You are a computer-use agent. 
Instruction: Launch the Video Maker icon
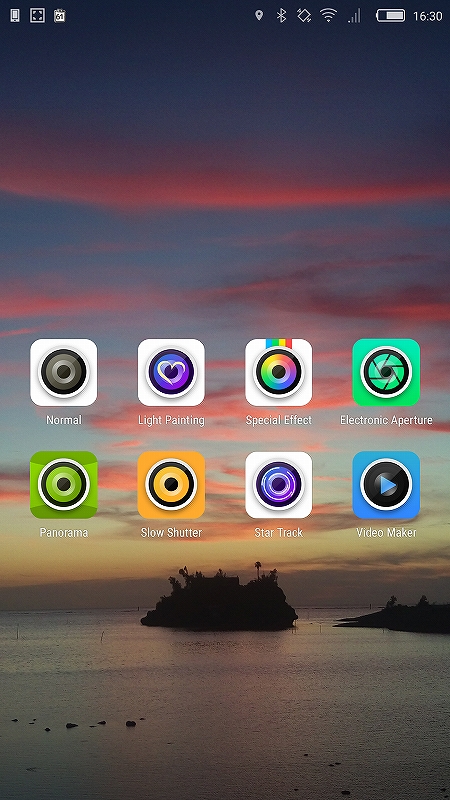point(386,485)
